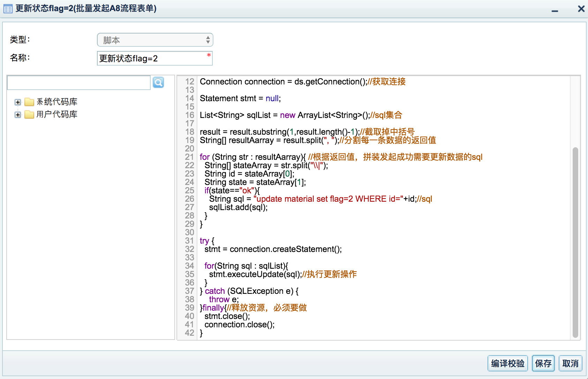Select the 系统代码库 tree item label
The image size is (588, 379).
point(57,102)
